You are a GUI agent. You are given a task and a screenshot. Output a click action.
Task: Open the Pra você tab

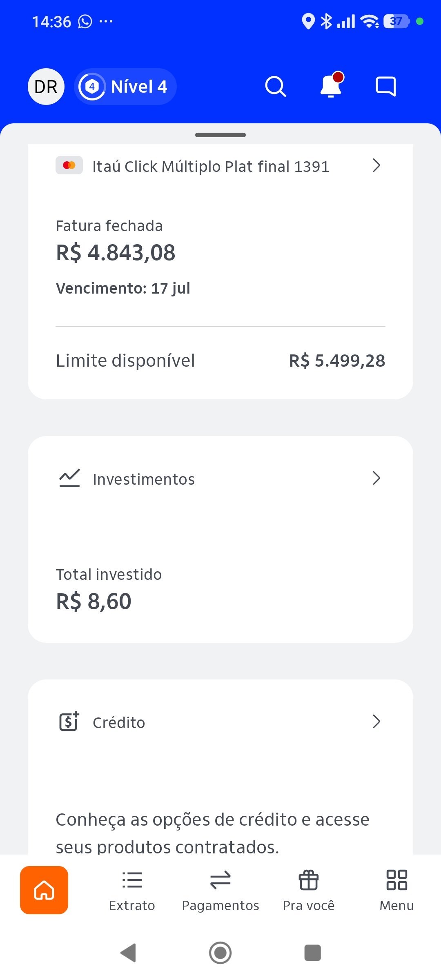309,891
